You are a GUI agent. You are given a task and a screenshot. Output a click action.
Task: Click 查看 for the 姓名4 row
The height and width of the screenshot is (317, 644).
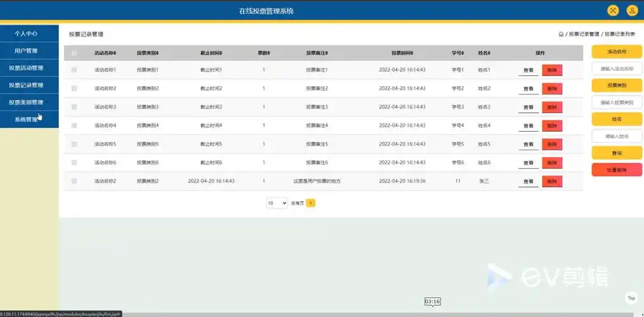coord(528,126)
